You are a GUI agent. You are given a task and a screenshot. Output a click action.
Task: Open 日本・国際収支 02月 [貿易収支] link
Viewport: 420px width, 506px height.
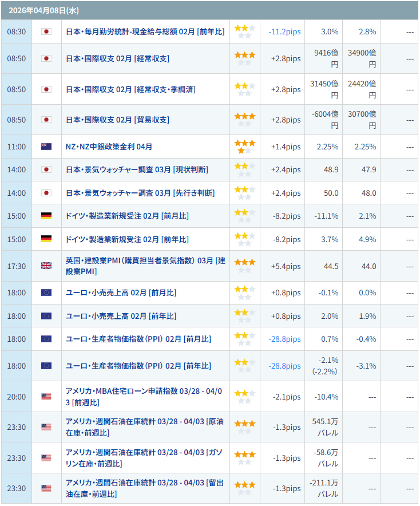(x=117, y=120)
